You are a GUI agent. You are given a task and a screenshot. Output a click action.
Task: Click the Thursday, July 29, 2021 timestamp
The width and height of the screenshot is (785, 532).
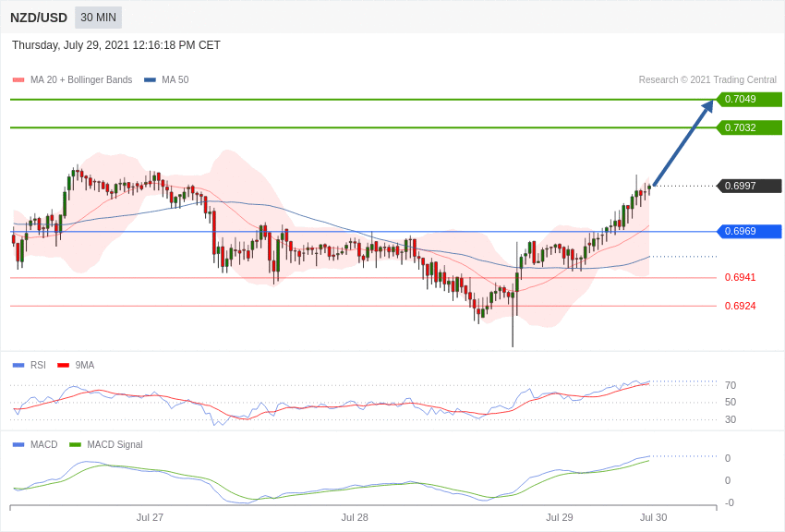pyautogui.click(x=116, y=45)
